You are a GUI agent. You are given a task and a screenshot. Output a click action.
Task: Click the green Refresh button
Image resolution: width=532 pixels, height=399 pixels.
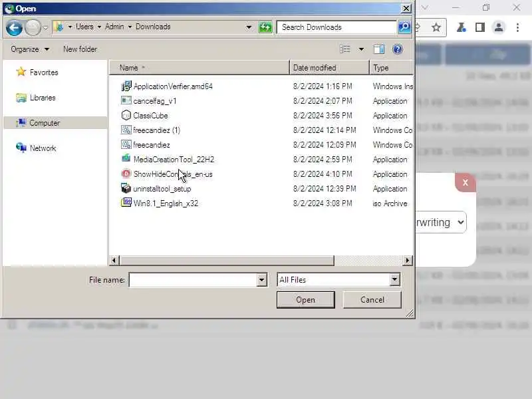point(265,27)
